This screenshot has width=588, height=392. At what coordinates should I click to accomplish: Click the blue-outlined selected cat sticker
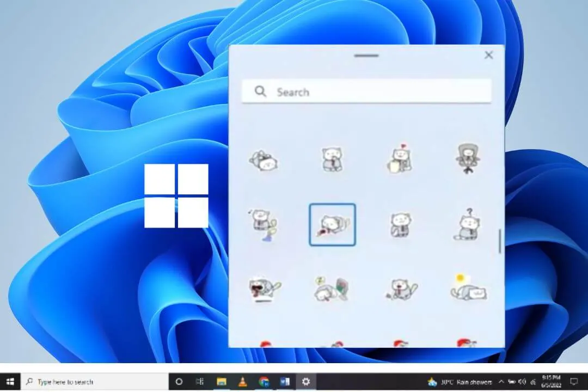tap(332, 225)
